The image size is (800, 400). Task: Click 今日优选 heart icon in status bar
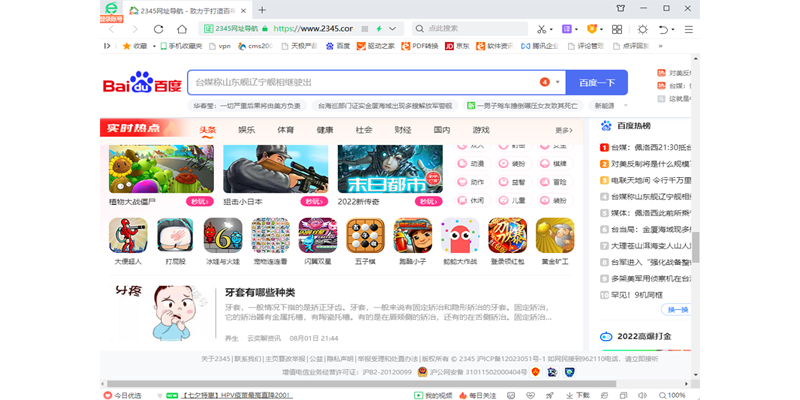(108, 395)
